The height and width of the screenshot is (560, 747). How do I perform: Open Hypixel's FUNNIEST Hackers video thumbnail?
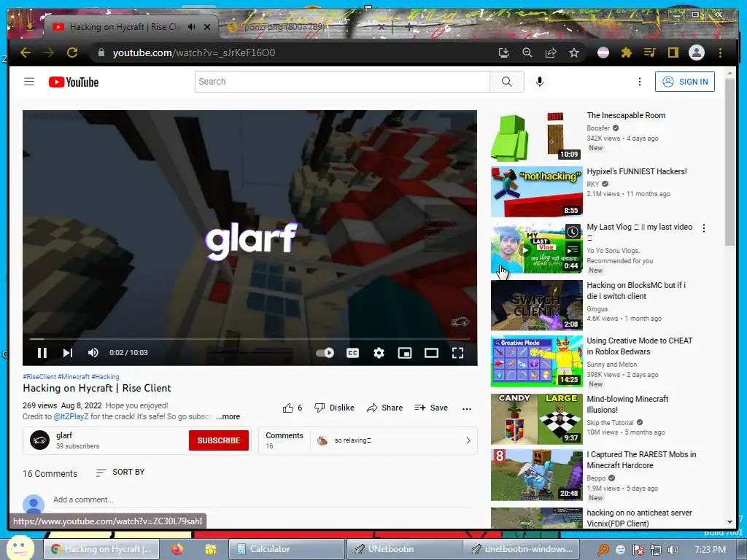tap(536, 192)
